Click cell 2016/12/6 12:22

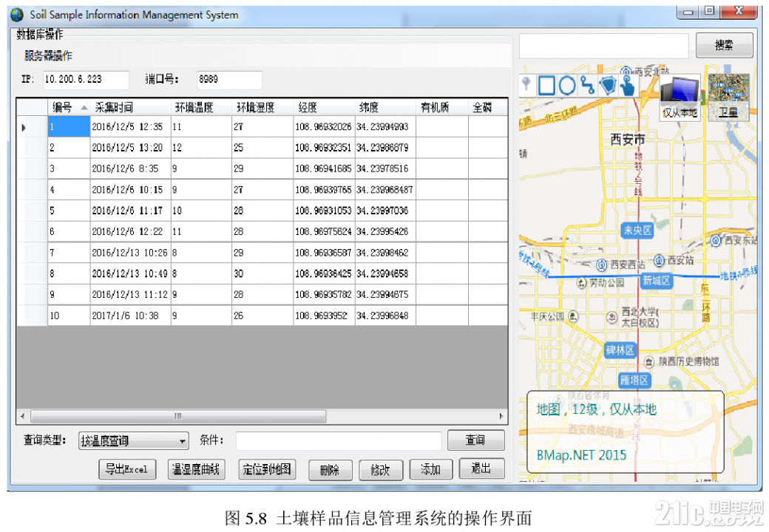pyautogui.click(x=130, y=232)
